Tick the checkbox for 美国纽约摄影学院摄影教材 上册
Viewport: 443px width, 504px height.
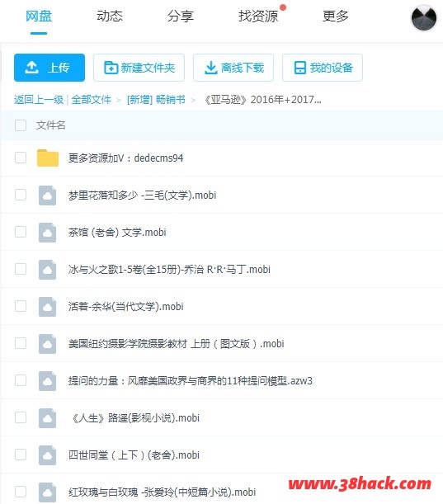pos(21,343)
